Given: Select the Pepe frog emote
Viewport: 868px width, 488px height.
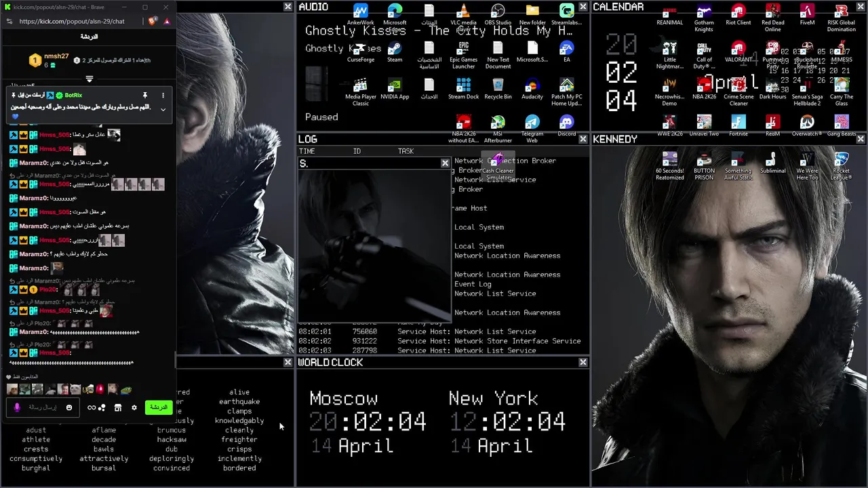Looking at the screenshot, I should point(125,389).
